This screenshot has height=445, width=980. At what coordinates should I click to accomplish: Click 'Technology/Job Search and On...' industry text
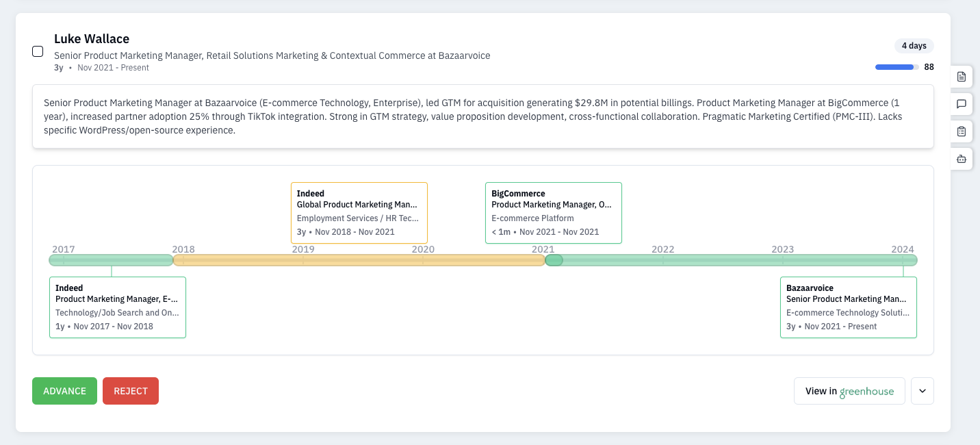pos(117,313)
